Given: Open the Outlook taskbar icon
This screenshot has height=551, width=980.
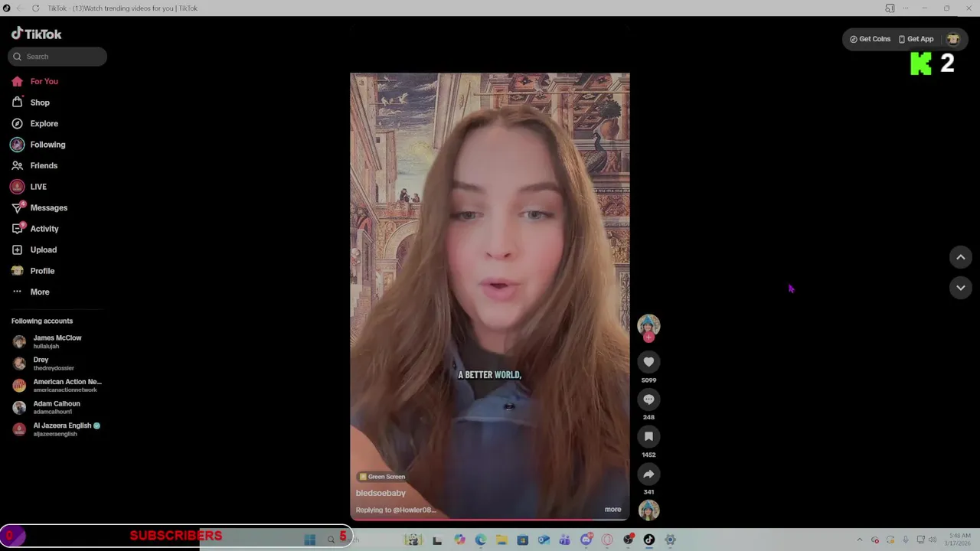Looking at the screenshot, I should click(544, 540).
